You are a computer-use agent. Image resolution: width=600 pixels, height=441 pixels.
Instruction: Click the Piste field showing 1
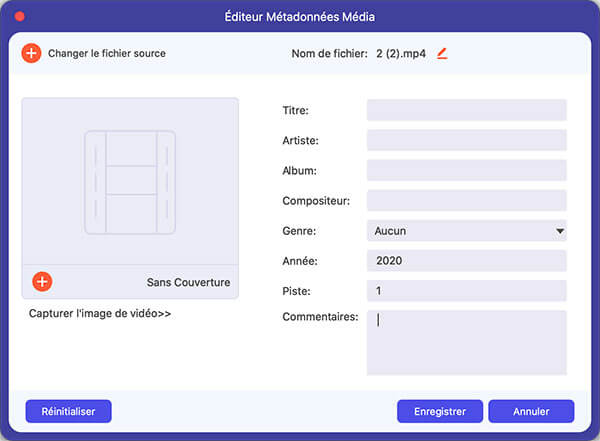point(466,291)
